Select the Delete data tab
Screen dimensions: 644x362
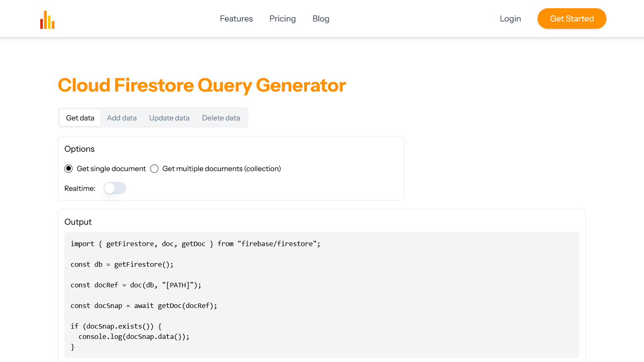click(221, 118)
